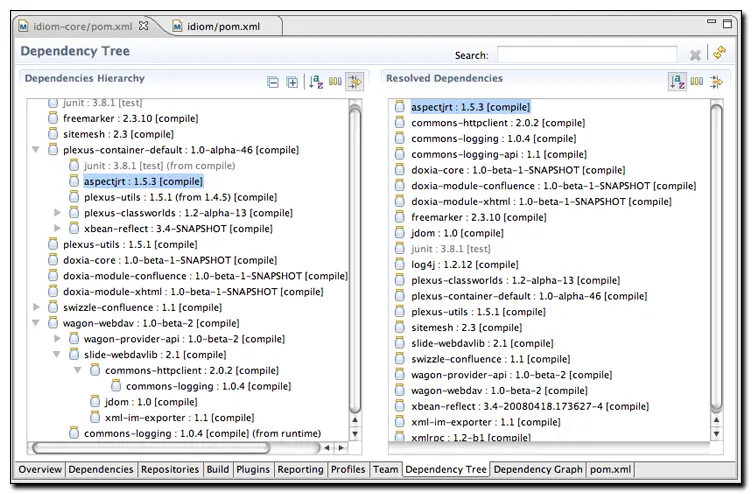Image resolution: width=752 pixels, height=494 pixels.
Task: Click the hierarchy vertical scrollbar thumb
Action: coord(355,259)
